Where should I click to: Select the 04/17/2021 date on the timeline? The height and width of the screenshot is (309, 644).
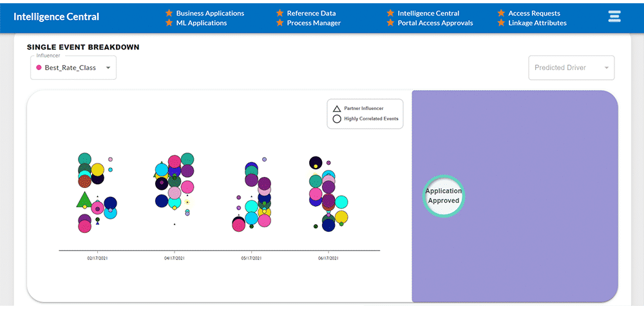[x=174, y=257]
